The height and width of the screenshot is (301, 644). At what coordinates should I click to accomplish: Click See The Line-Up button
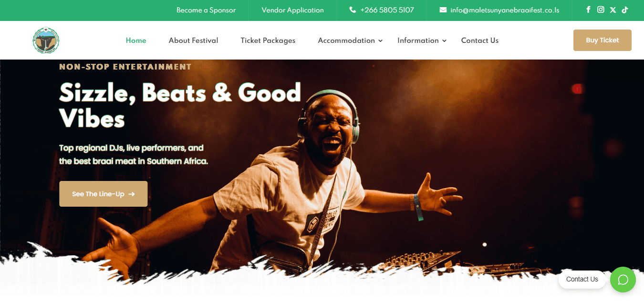click(103, 194)
